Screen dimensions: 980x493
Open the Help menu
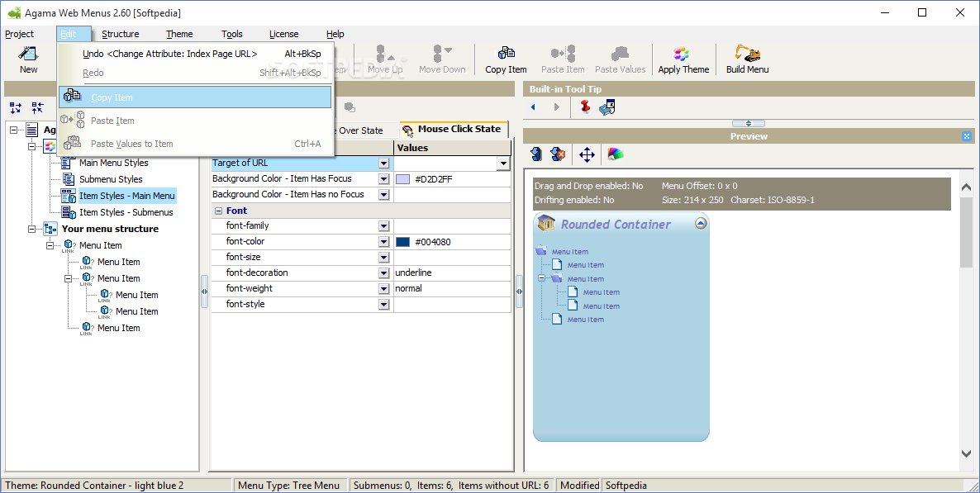(335, 34)
